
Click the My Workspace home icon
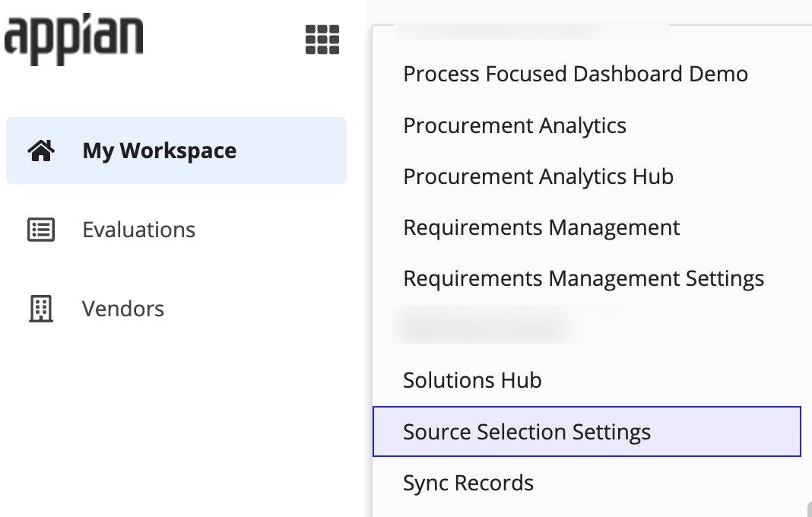click(41, 151)
